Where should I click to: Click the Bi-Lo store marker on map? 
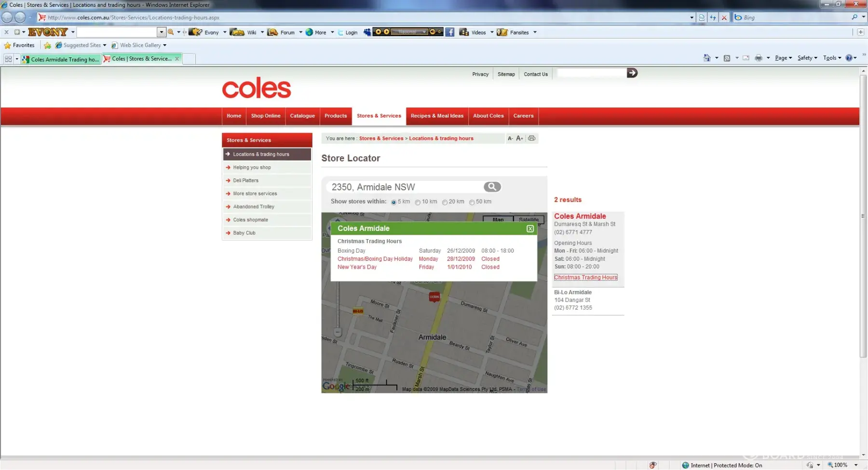pos(358,311)
